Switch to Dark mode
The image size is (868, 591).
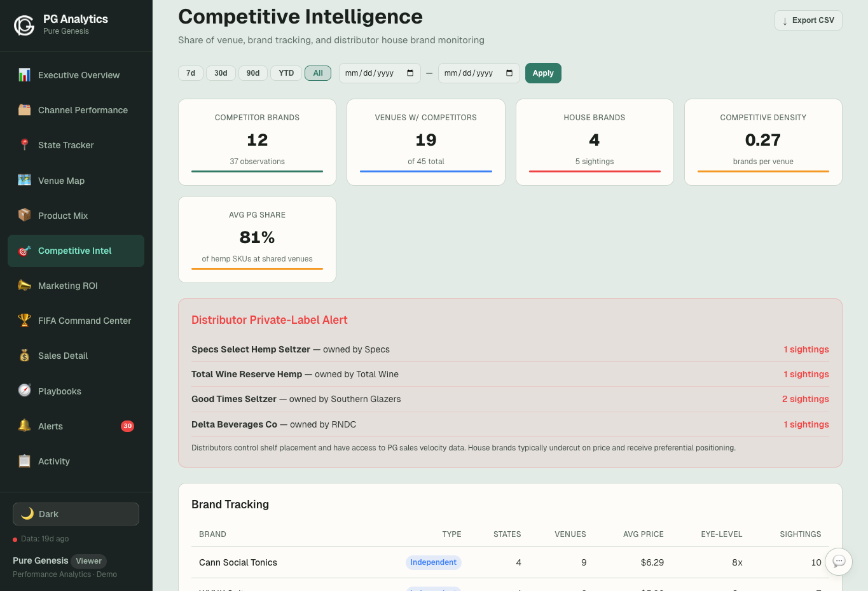[75, 513]
